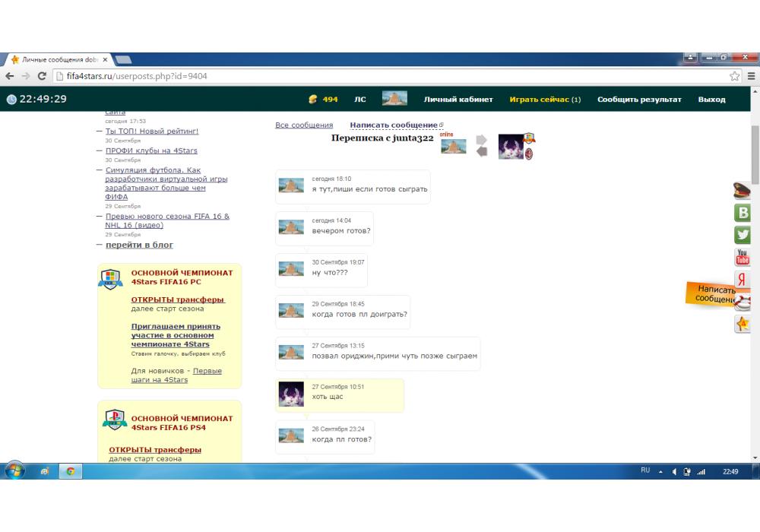This screenshot has width=760, height=532.
Task: Open the YouTube channel icon
Action: [x=742, y=258]
